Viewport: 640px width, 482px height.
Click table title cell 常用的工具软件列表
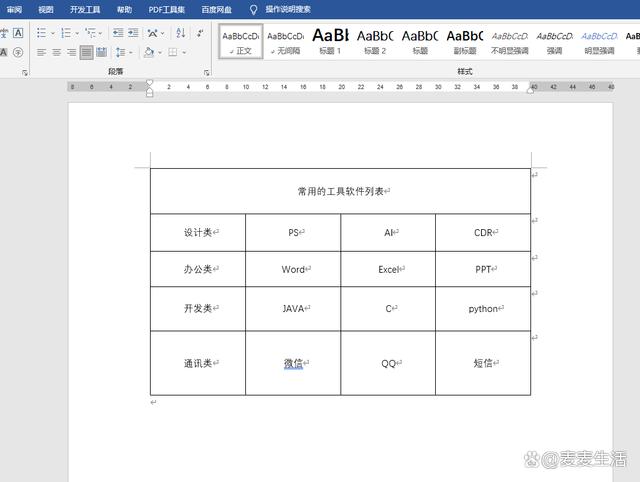(340, 191)
